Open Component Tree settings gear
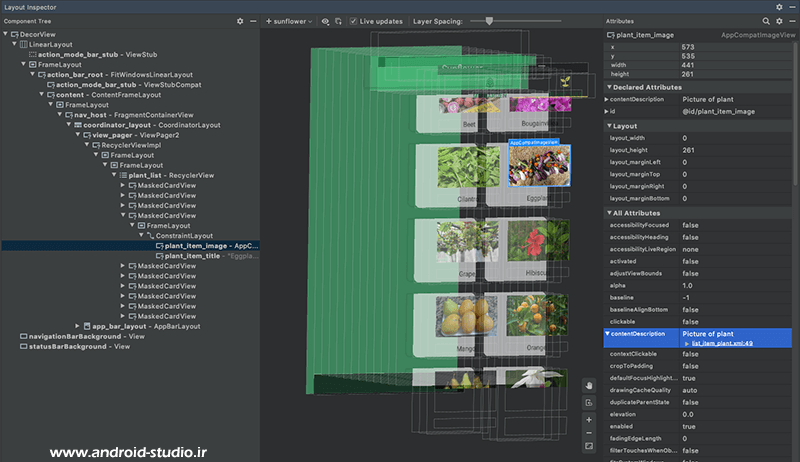 [x=240, y=20]
